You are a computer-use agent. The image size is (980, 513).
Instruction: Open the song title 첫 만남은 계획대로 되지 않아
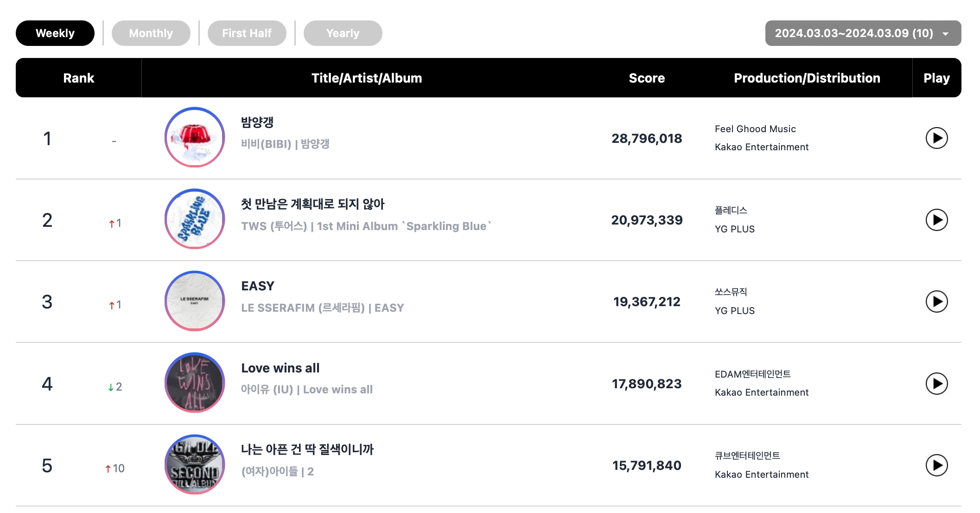click(x=312, y=204)
